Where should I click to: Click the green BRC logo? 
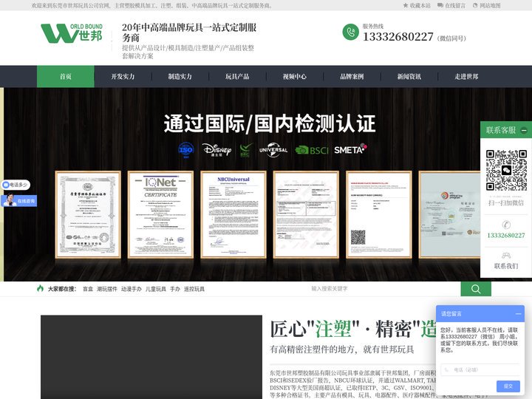245,150
